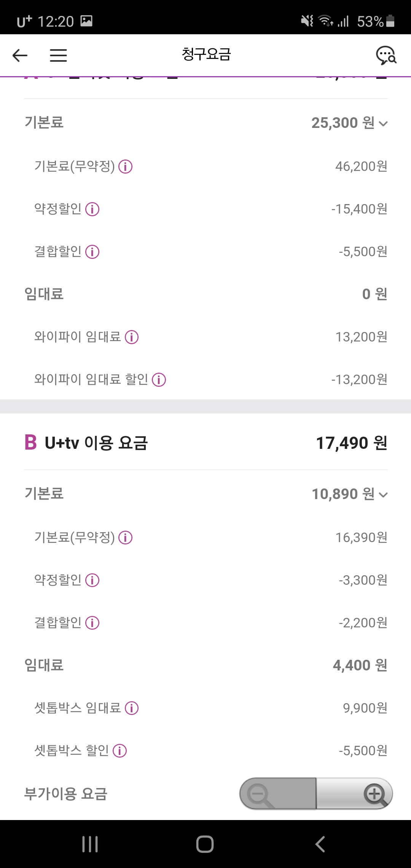Tap info icon next to 와이파이 임대료
Viewport: 411px width, 868px height.
(132, 337)
